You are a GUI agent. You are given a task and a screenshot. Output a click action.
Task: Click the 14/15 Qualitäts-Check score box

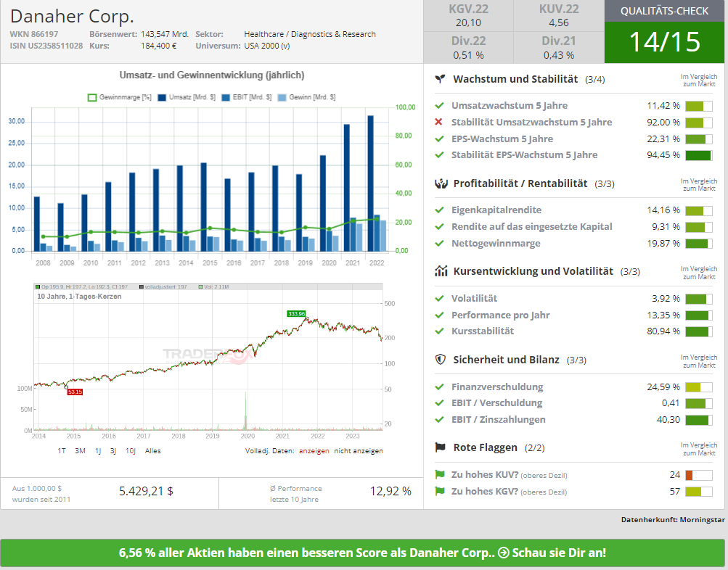[x=665, y=42]
